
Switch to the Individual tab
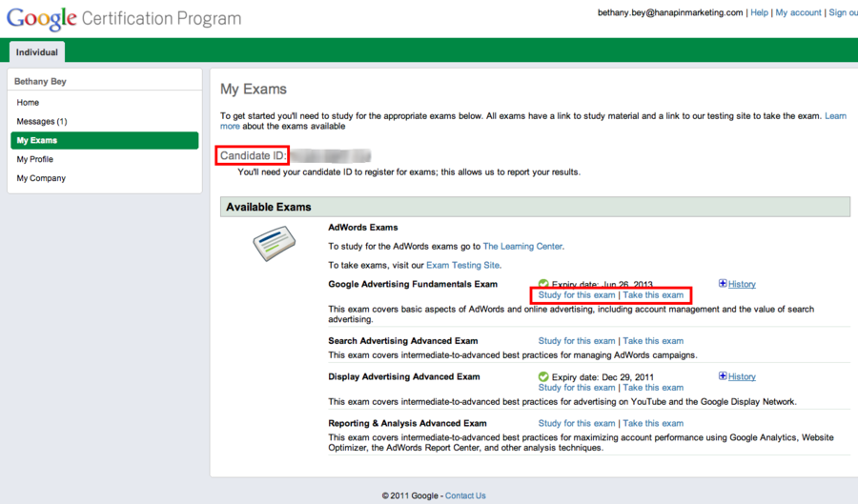coord(37,52)
